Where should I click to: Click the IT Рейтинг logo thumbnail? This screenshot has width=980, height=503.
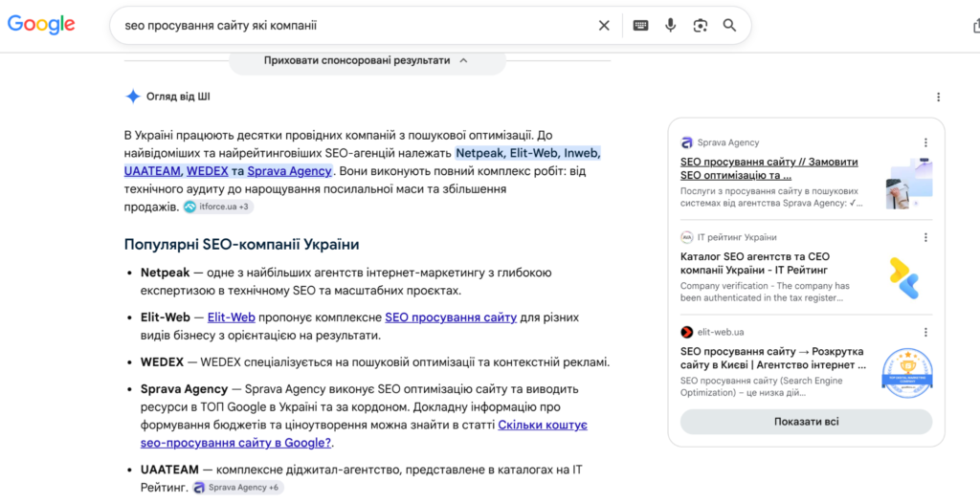point(905,278)
